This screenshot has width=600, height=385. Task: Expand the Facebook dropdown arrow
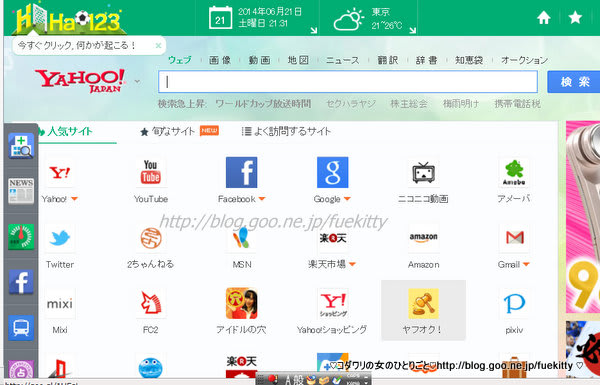pyautogui.click(x=262, y=199)
